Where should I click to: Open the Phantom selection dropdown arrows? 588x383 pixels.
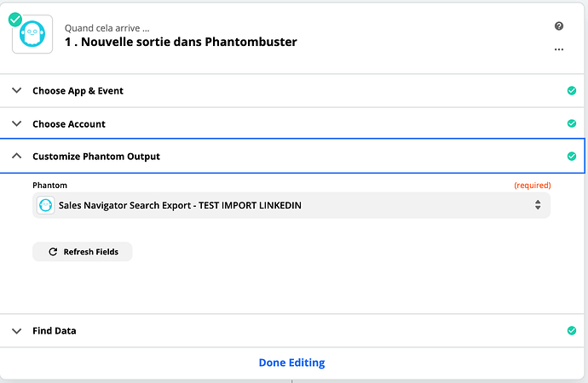(538, 205)
